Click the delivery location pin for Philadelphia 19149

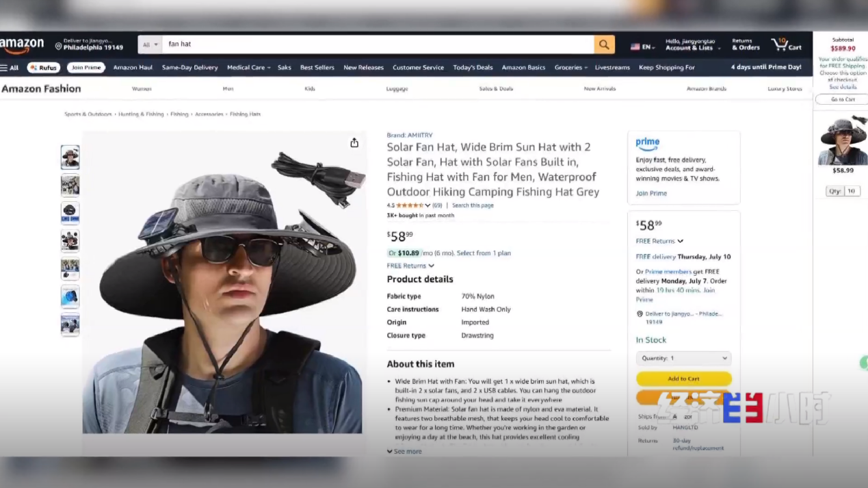tap(59, 47)
